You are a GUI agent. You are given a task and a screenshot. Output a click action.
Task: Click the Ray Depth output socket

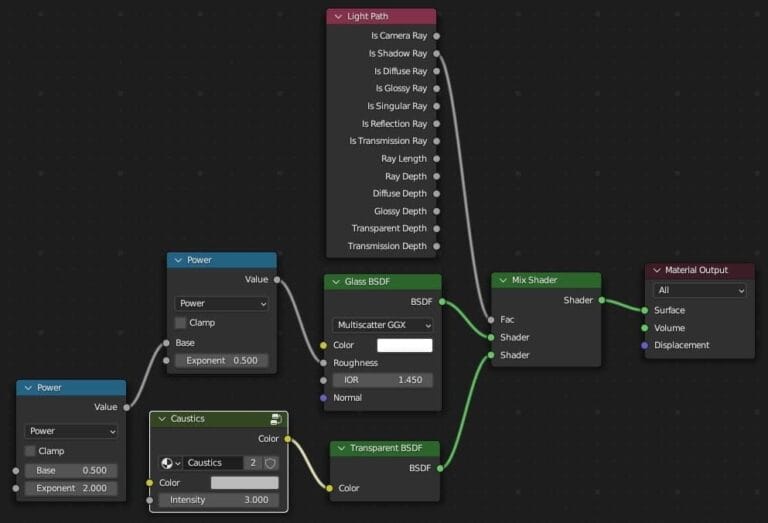(x=436, y=176)
